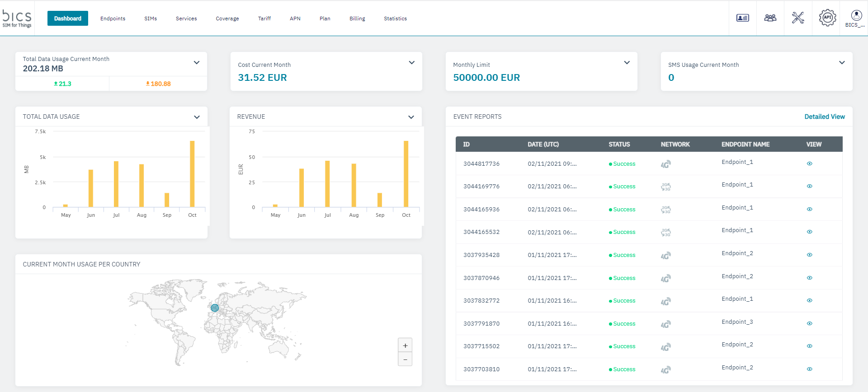Zoom in on the map with plus
The height and width of the screenshot is (392, 868).
tap(405, 345)
